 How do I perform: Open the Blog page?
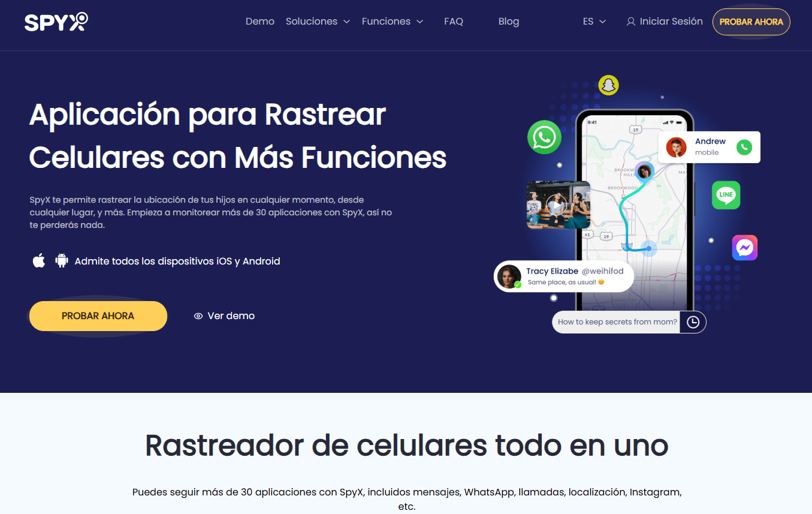tap(509, 22)
